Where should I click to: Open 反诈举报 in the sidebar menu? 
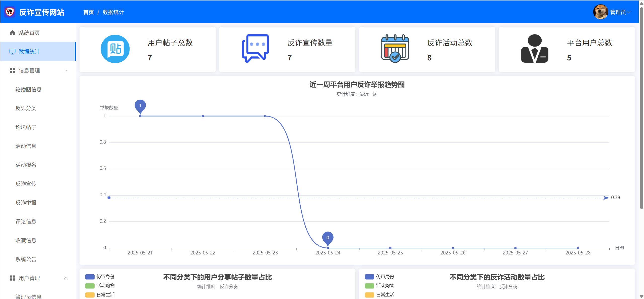pos(26,203)
